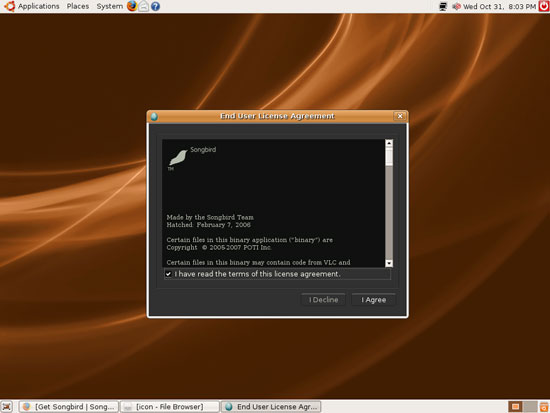Click the network monitor tray icon

pyautogui.click(x=443, y=6)
